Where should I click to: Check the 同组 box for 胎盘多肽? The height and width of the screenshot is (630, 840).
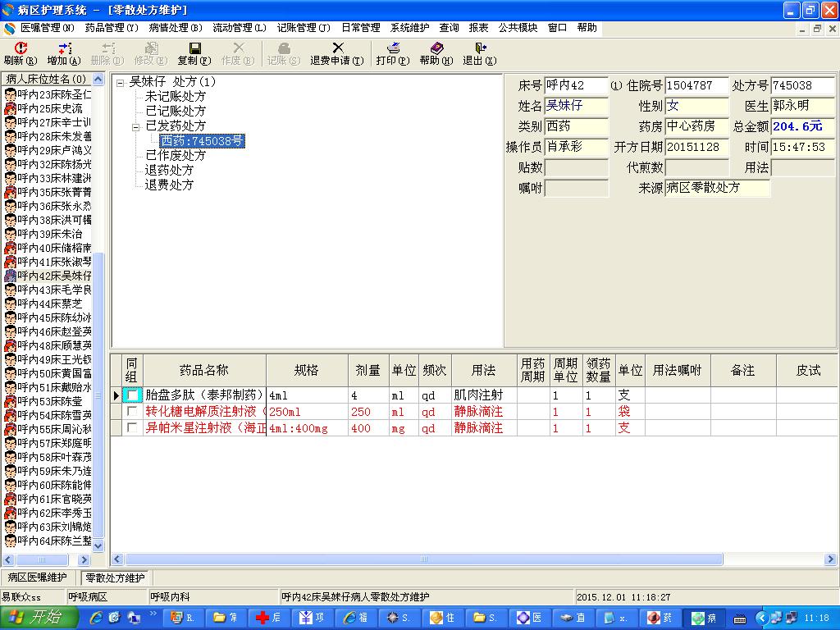click(x=132, y=395)
